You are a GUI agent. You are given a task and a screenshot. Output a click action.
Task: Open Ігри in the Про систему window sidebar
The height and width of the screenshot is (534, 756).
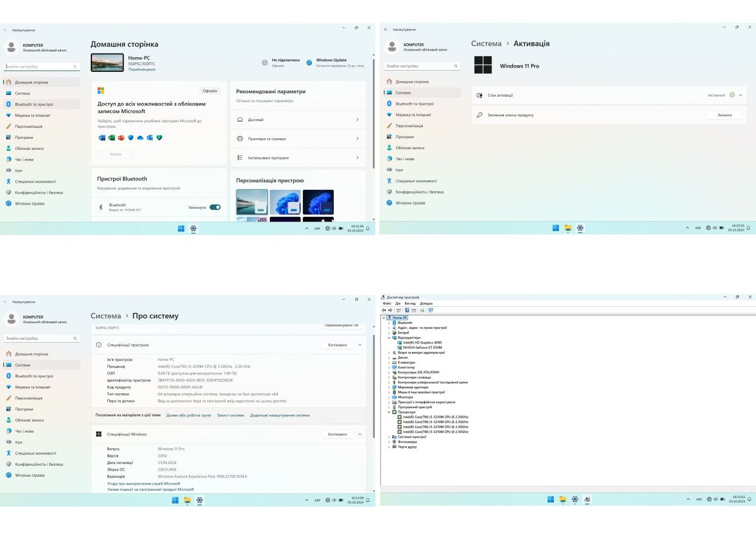41,442
